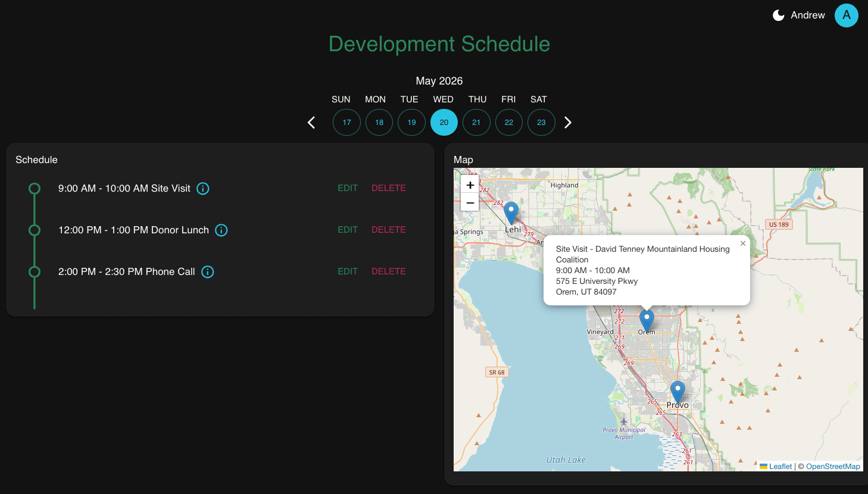868x494 pixels.
Task: Click Donor Lunch timeline dot
Action: point(35,230)
